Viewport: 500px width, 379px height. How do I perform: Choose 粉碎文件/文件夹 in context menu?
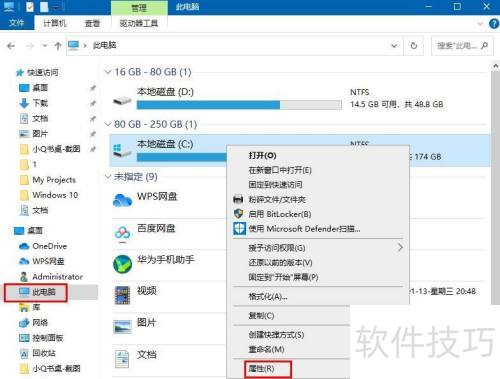pos(277,199)
